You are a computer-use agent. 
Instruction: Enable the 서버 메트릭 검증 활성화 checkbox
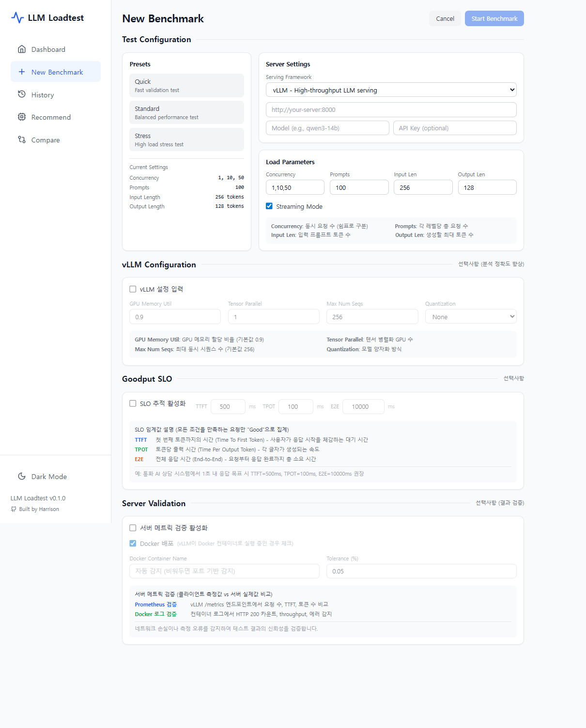(133, 527)
